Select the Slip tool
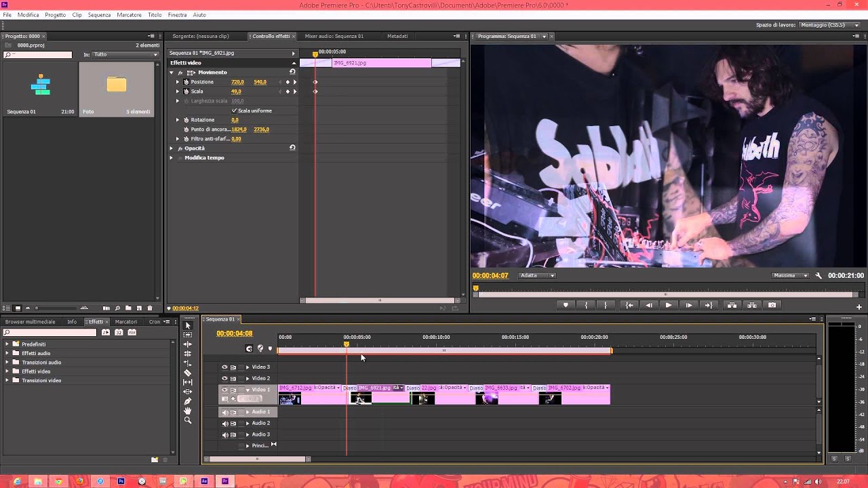868x488 pixels. pos(188,382)
